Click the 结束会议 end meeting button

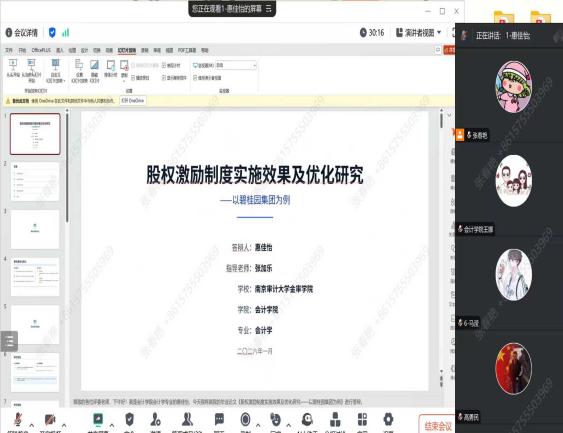pos(437,426)
